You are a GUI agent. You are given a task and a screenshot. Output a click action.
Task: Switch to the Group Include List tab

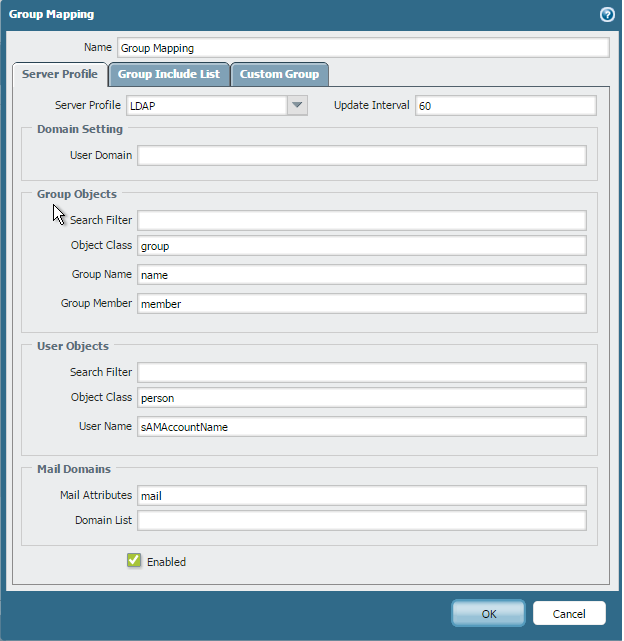[x=169, y=74]
